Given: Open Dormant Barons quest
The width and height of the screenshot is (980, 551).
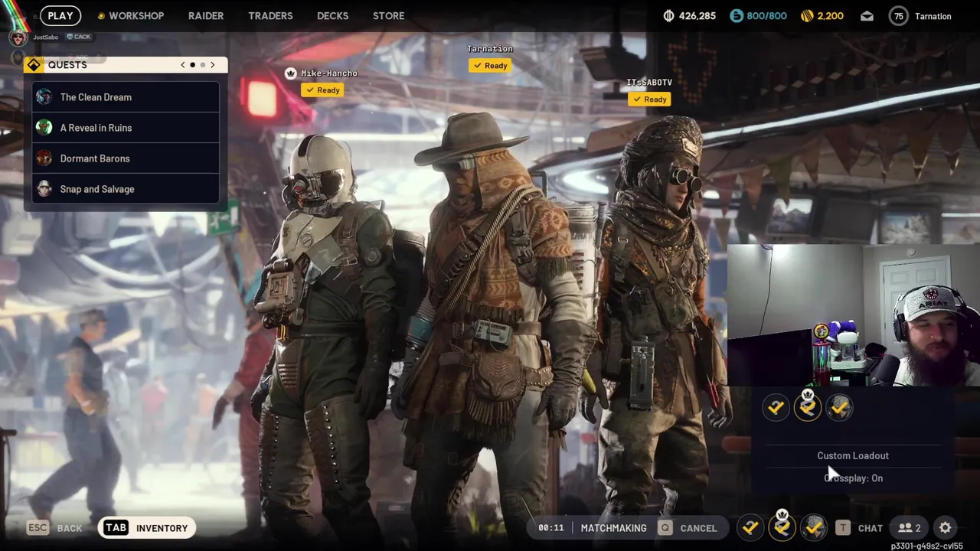Looking at the screenshot, I should click(x=126, y=158).
